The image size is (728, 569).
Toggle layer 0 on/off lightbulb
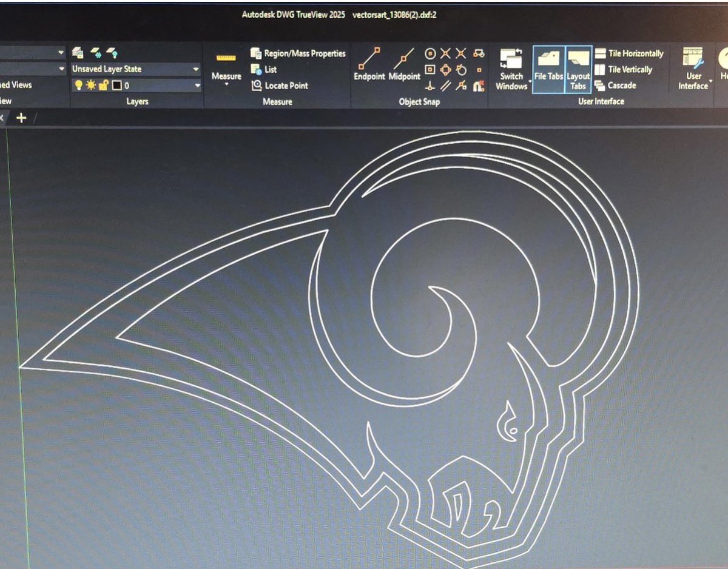click(79, 86)
